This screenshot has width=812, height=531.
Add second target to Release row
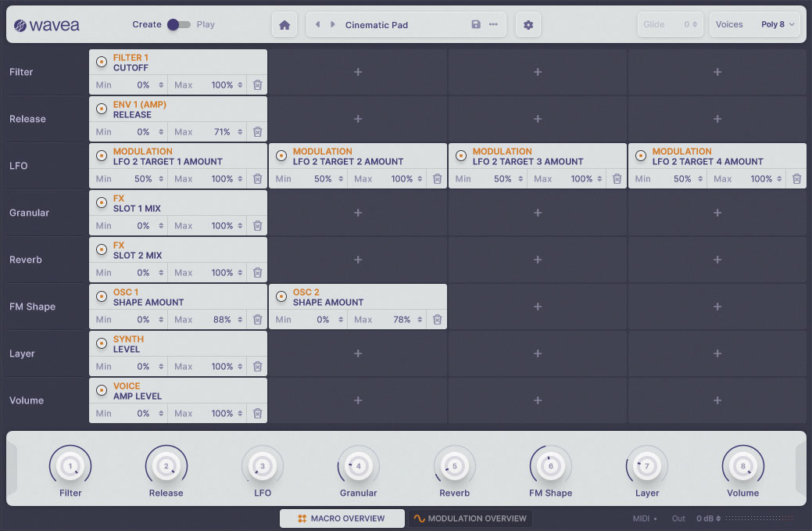pos(358,119)
